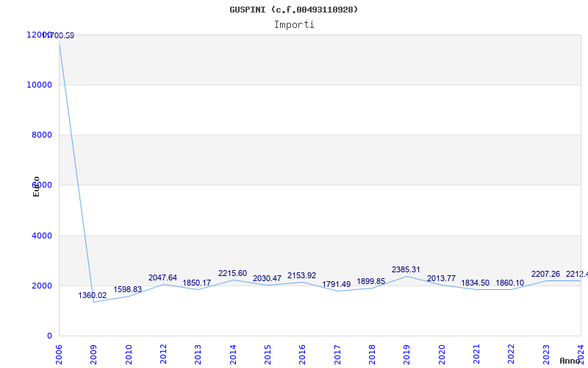
Task: Click the Importi subtitle
Action: (x=294, y=25)
